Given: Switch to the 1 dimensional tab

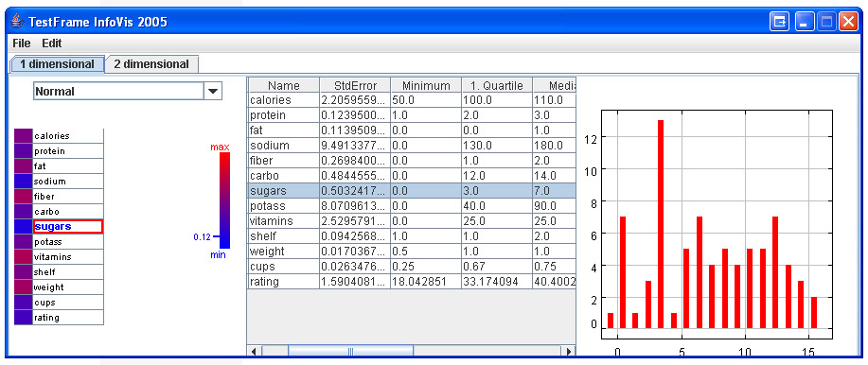Looking at the screenshot, I should [57, 64].
